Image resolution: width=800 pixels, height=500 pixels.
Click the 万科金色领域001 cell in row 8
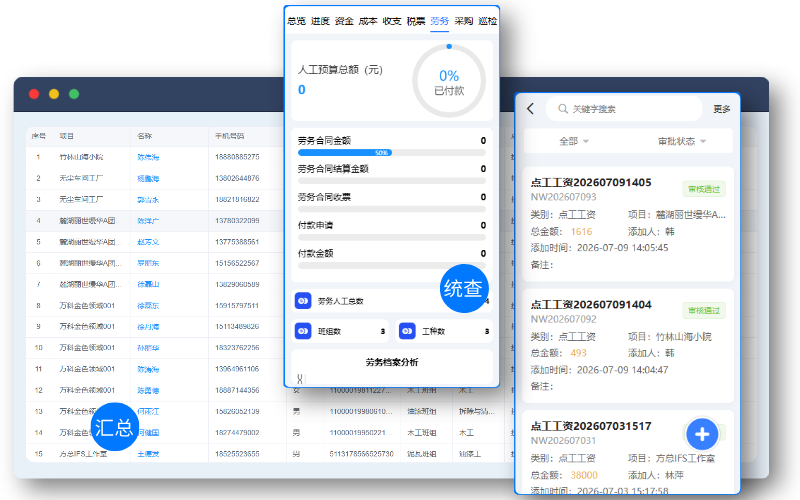click(87, 306)
